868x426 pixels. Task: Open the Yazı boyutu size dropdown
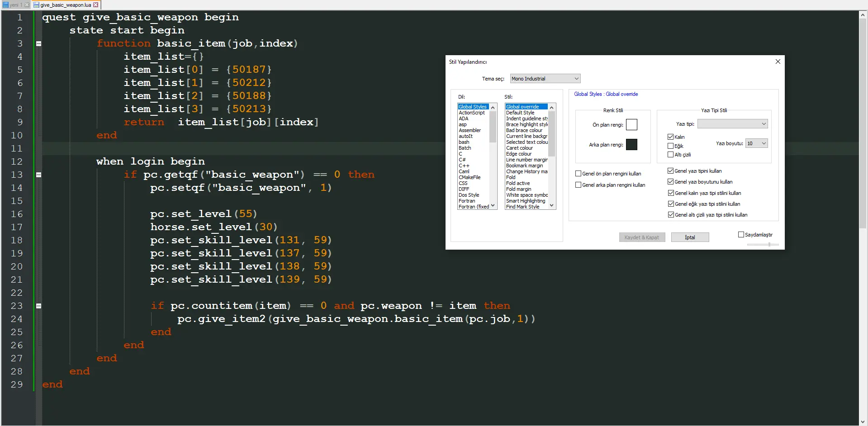coord(756,143)
